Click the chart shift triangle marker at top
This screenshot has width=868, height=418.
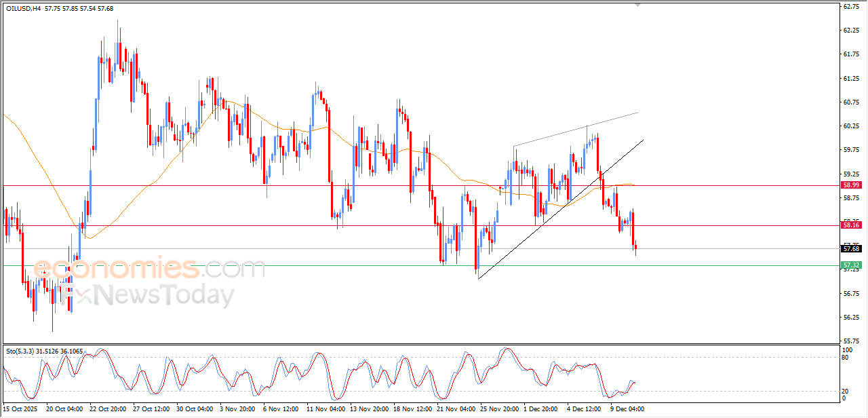pyautogui.click(x=637, y=5)
